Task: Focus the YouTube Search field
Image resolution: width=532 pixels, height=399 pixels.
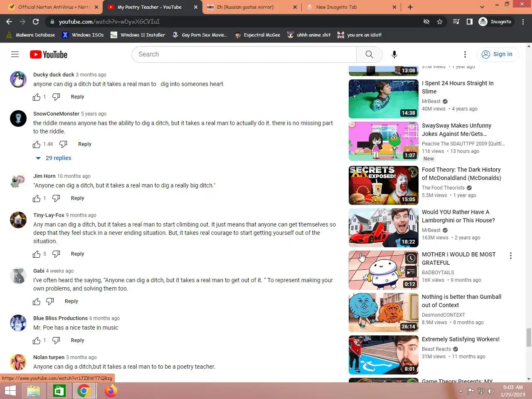Action: click(244, 54)
